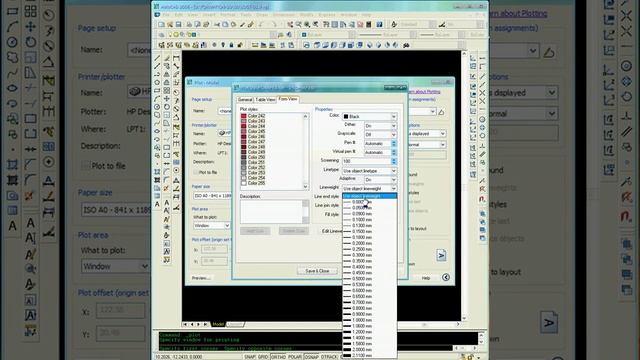The width and height of the screenshot is (640, 360).
Task: Click the Edit Lineweights button
Action: click(x=331, y=231)
